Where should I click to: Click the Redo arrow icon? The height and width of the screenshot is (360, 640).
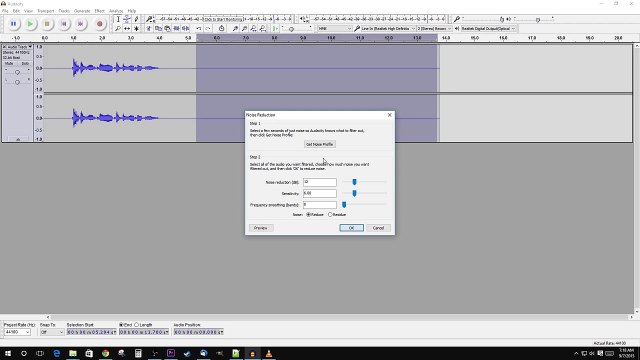coord(208,29)
